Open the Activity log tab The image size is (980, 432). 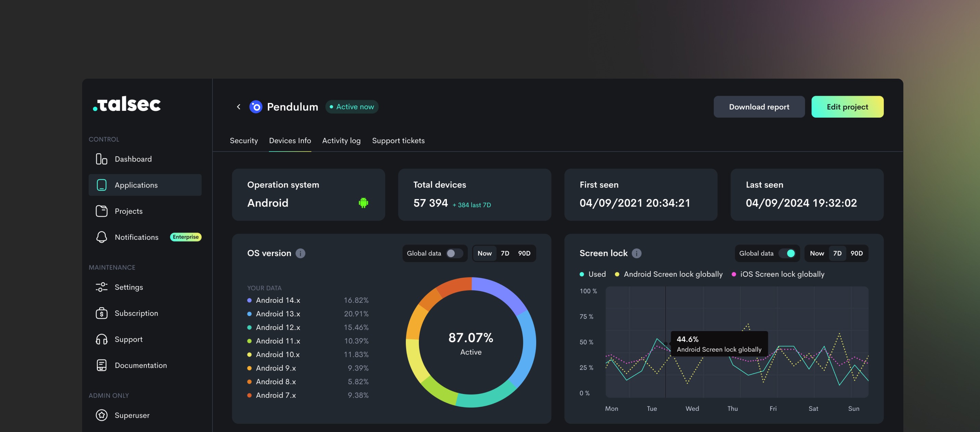point(341,141)
